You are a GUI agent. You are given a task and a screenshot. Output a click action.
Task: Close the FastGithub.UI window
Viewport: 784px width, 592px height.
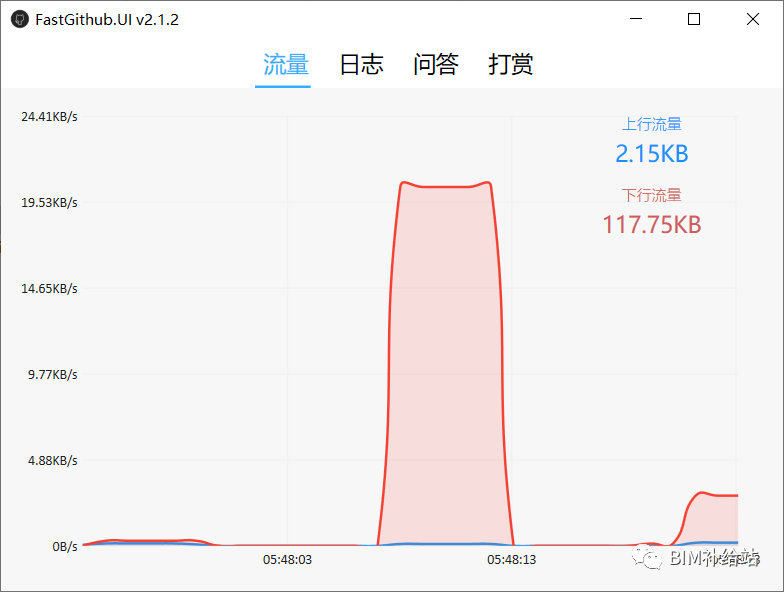[x=752, y=19]
